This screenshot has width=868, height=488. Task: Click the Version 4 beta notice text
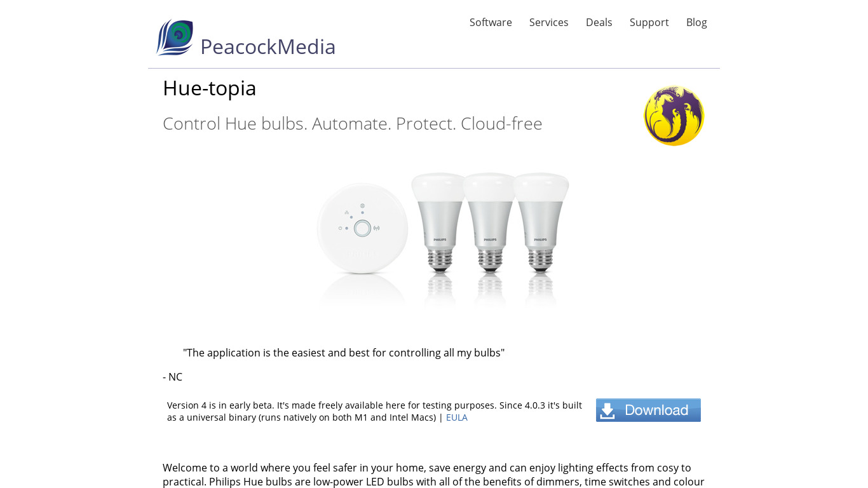pos(374,411)
